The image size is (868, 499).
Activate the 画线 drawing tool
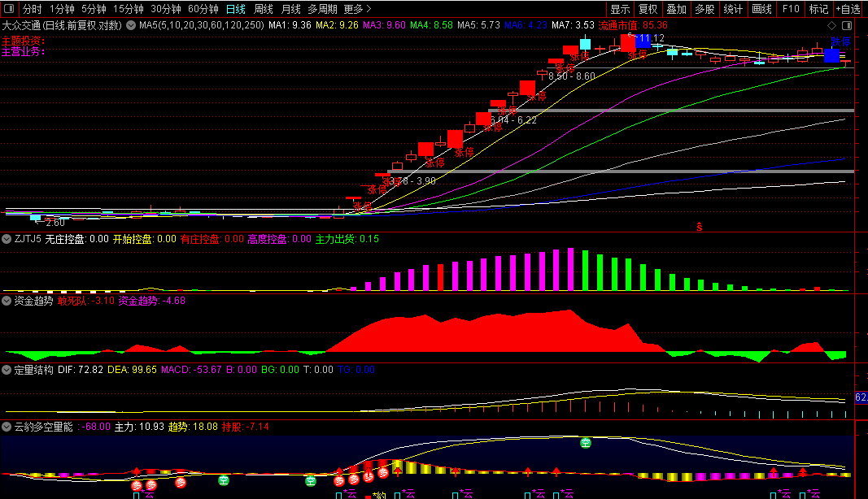[x=761, y=9]
